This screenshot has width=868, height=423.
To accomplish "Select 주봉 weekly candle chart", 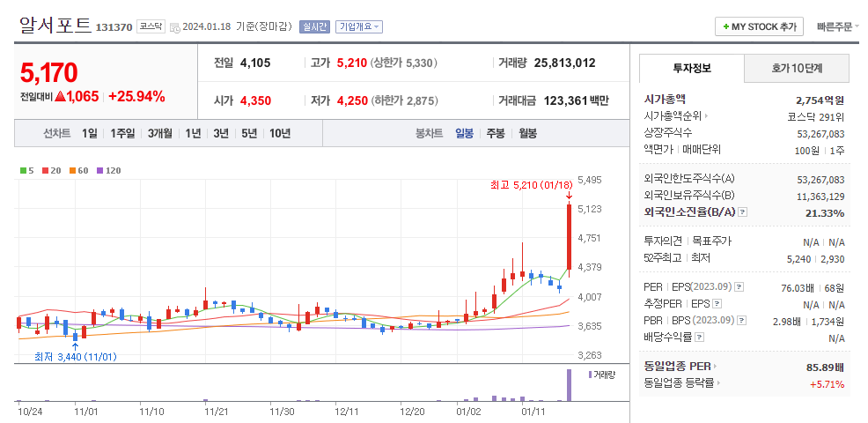I will click(x=496, y=134).
